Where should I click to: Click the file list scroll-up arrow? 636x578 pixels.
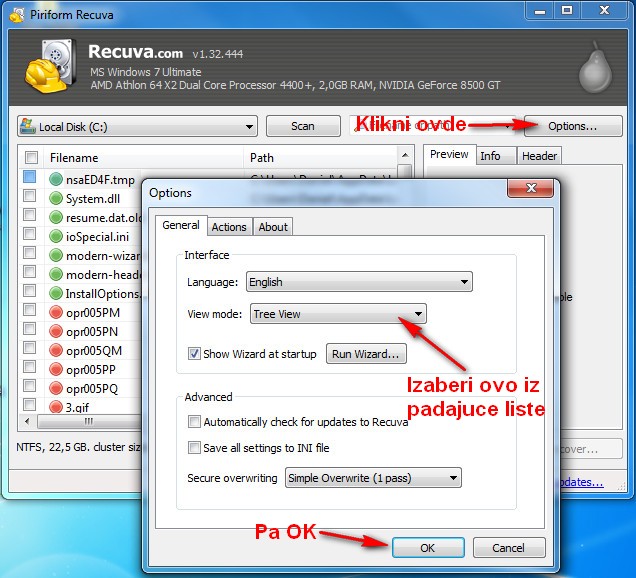pos(405,155)
